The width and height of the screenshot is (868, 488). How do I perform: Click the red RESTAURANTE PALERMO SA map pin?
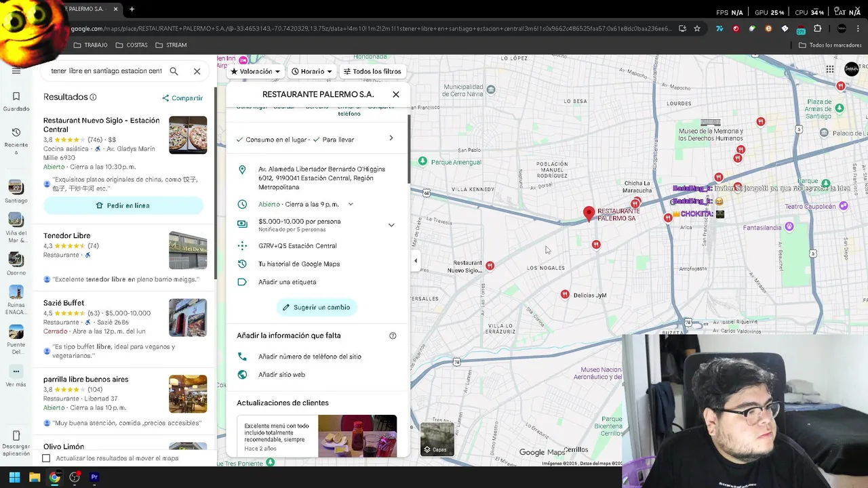pos(589,214)
